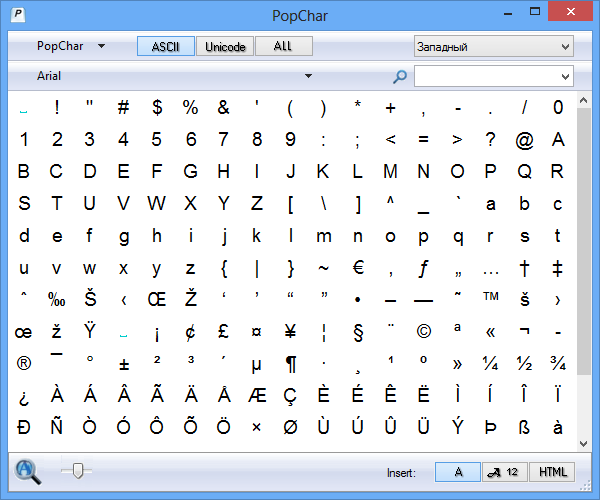The width and height of the screenshot is (600, 500).
Task: Select the percent % character
Action: point(190,107)
